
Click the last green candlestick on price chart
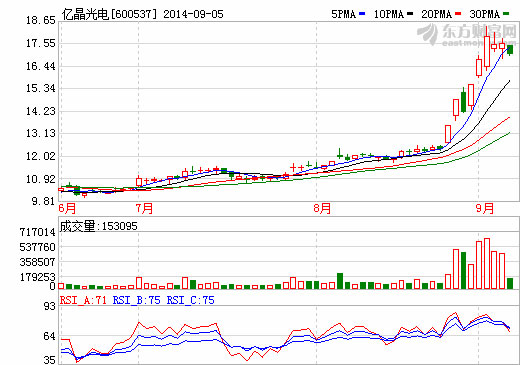(x=510, y=50)
